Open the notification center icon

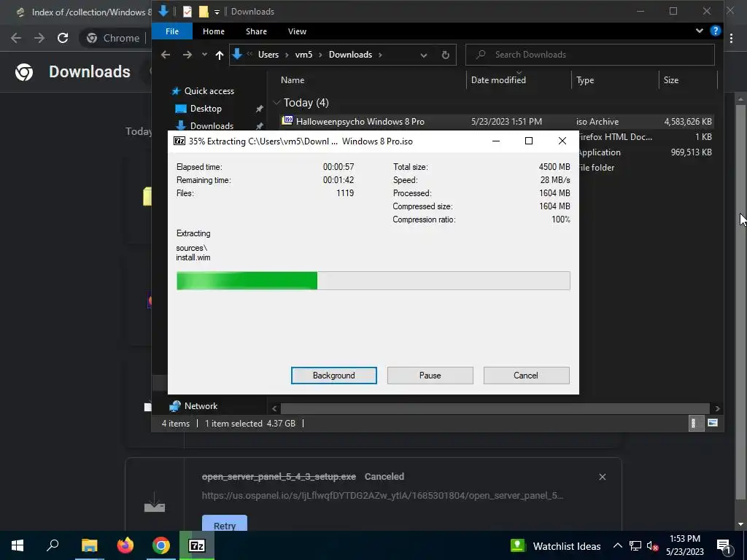pos(724,546)
